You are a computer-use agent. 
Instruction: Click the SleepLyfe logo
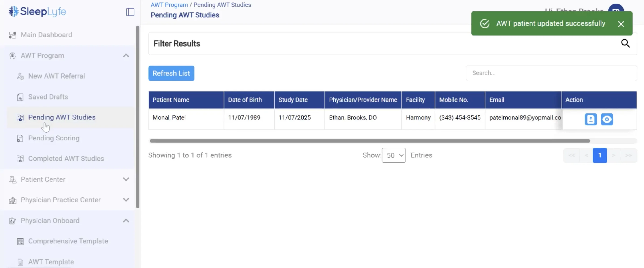37,11
